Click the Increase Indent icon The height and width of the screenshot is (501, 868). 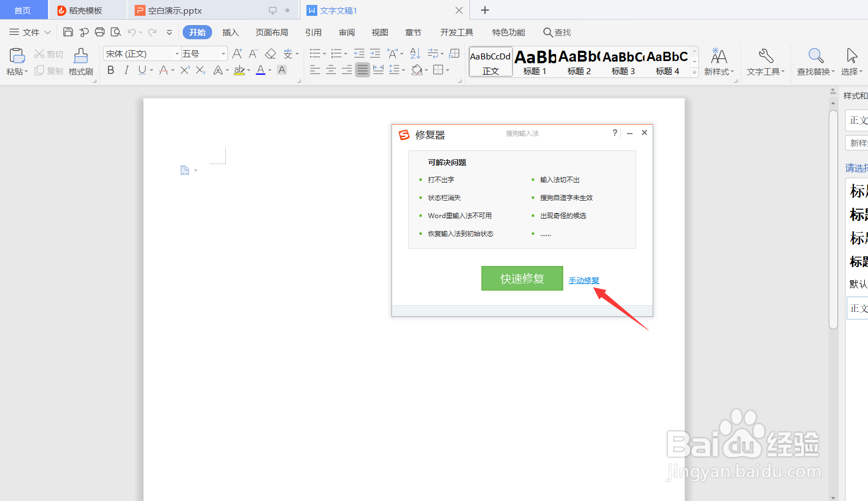[x=375, y=53]
